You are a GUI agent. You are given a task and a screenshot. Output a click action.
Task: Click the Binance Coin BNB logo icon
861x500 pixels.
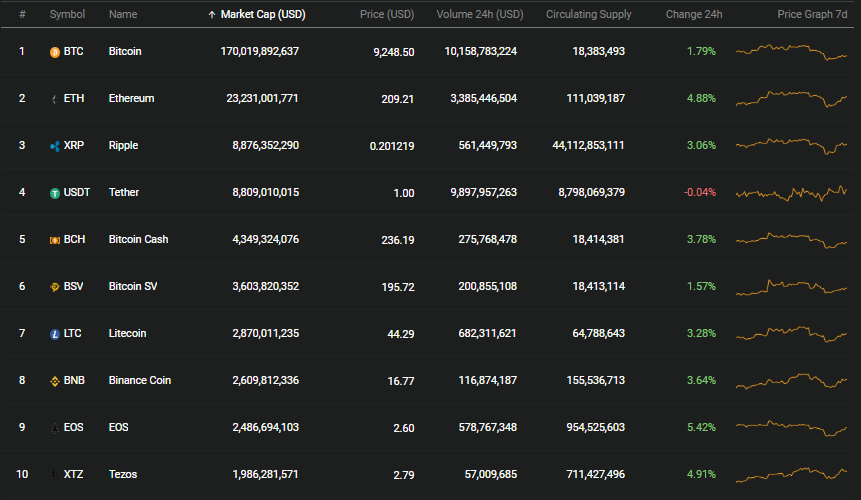tap(55, 381)
